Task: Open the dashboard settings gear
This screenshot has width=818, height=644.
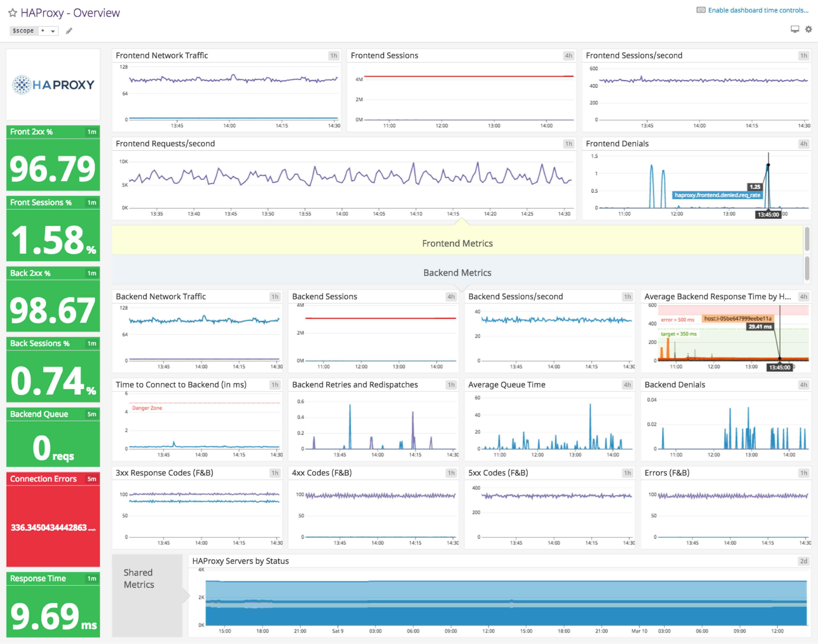Action: pyautogui.click(x=808, y=29)
